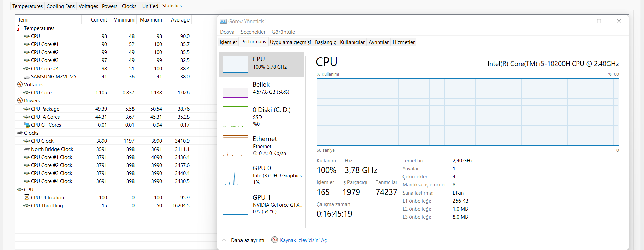Click the CPU Utilization hourglass icon
The image size is (644, 250).
(x=27, y=198)
